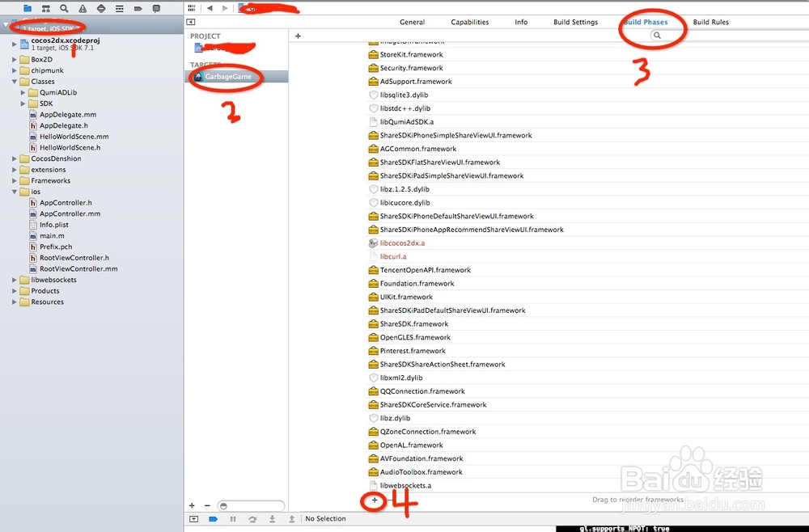
Task: Open the Test navigator diamond icon
Action: 101,8
